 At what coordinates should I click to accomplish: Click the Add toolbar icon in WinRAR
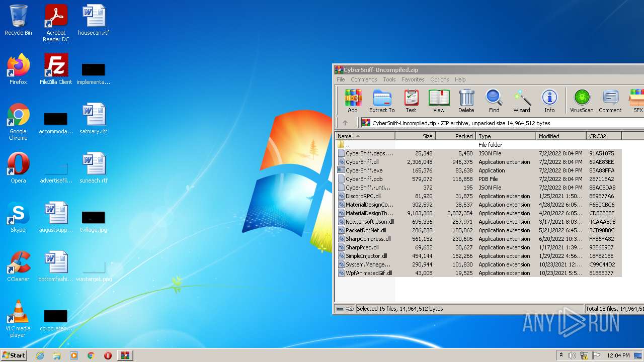coord(353,101)
